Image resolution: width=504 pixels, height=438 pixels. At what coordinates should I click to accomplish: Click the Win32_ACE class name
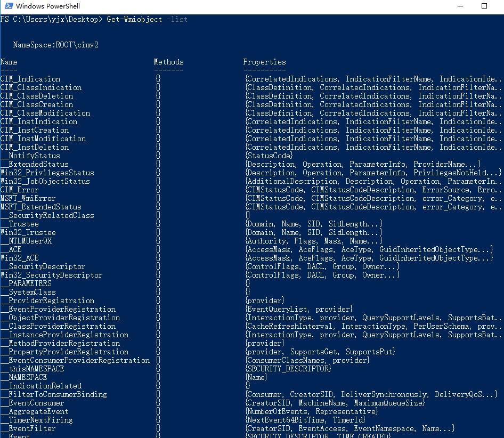19,258
